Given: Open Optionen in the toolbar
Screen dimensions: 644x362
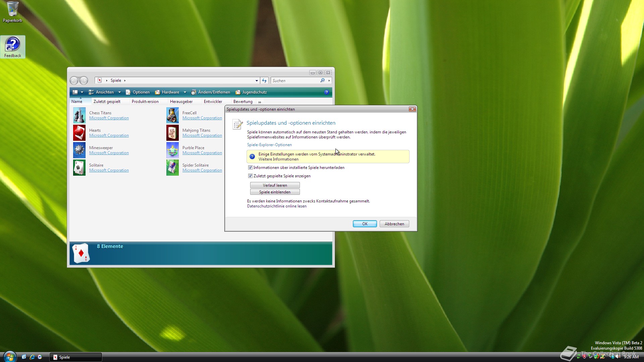Looking at the screenshot, I should tap(138, 92).
